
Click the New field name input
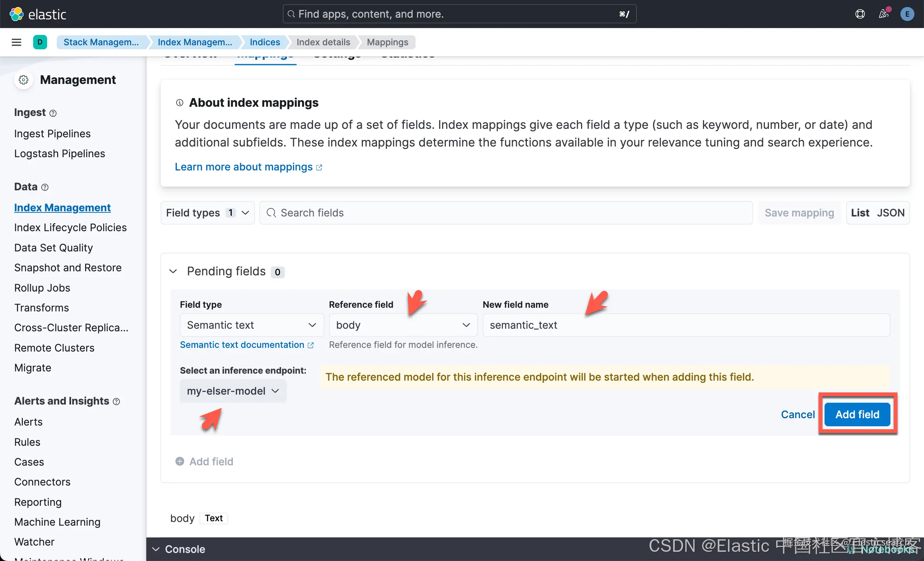pyautogui.click(x=686, y=325)
